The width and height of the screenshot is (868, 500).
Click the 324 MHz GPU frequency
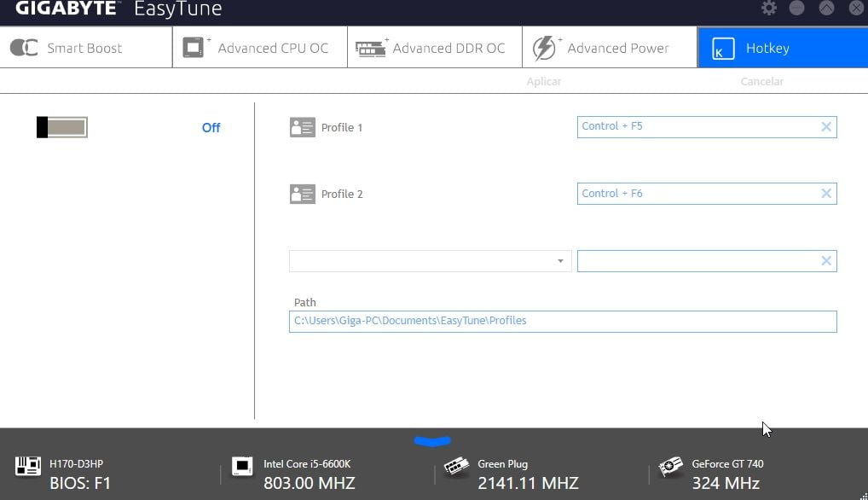(x=726, y=484)
